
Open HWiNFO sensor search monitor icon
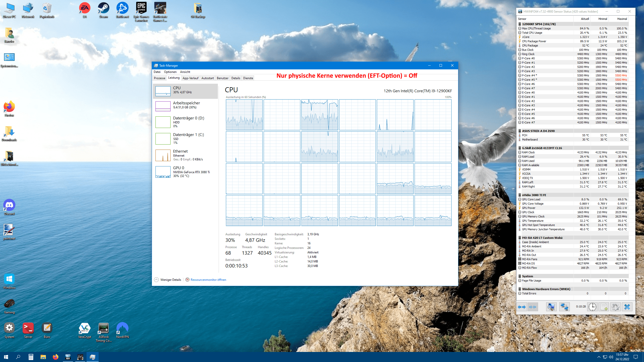(x=551, y=307)
